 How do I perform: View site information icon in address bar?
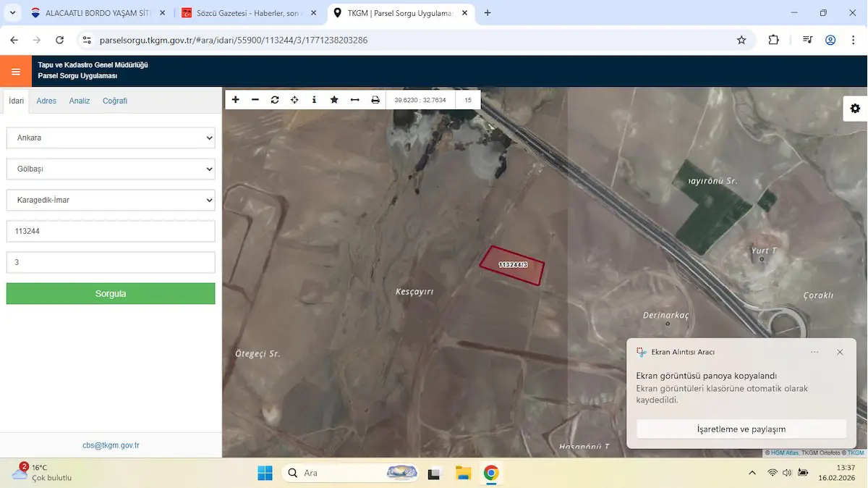[87, 41]
